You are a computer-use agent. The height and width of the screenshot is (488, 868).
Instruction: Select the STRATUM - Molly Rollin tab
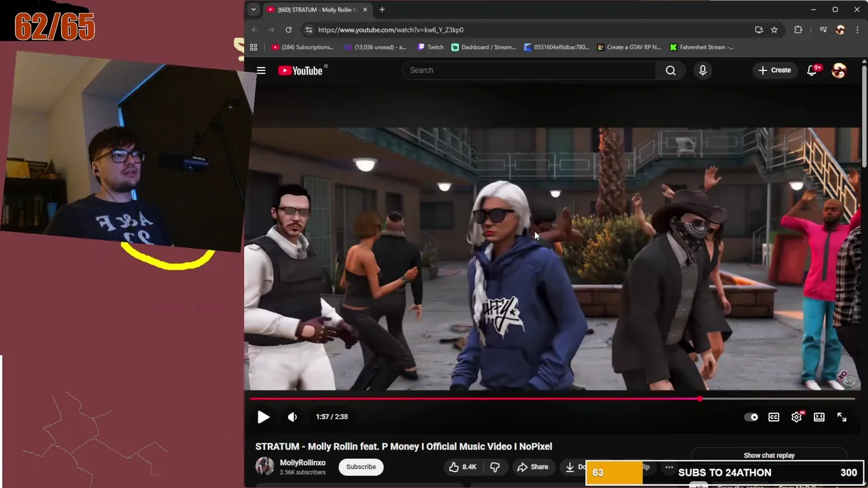pos(315,9)
